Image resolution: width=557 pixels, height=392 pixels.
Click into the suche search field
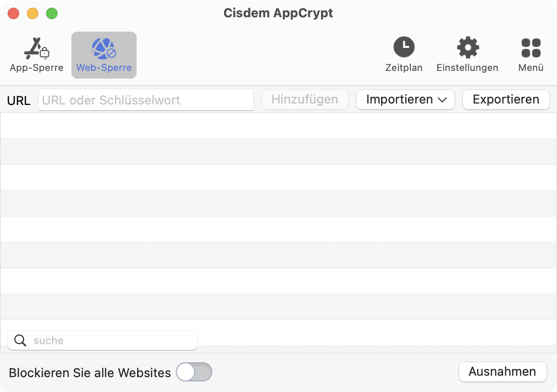[x=103, y=340]
